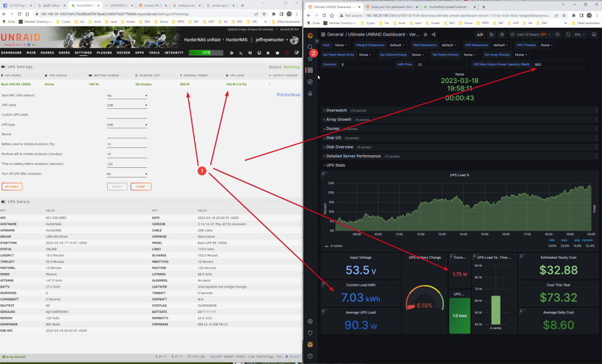Open the Unraid web terminal icon
The height and width of the screenshot is (364, 602).
[x=241, y=53]
